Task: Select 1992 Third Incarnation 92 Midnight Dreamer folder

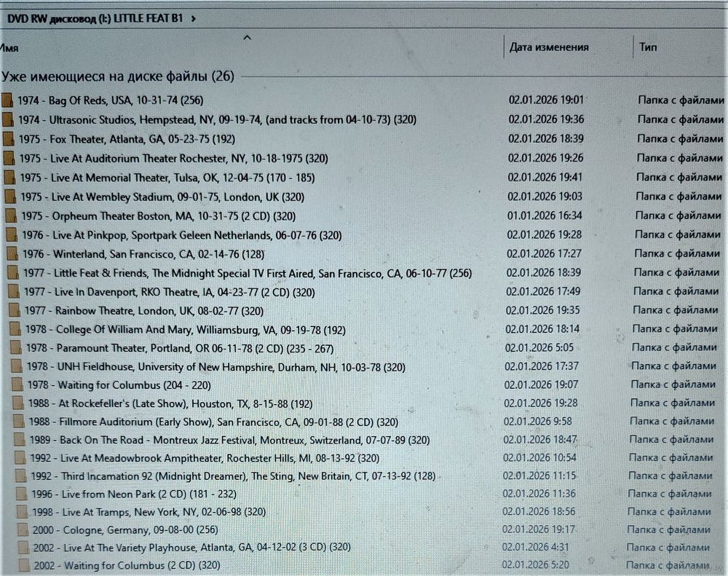Action: [233, 476]
